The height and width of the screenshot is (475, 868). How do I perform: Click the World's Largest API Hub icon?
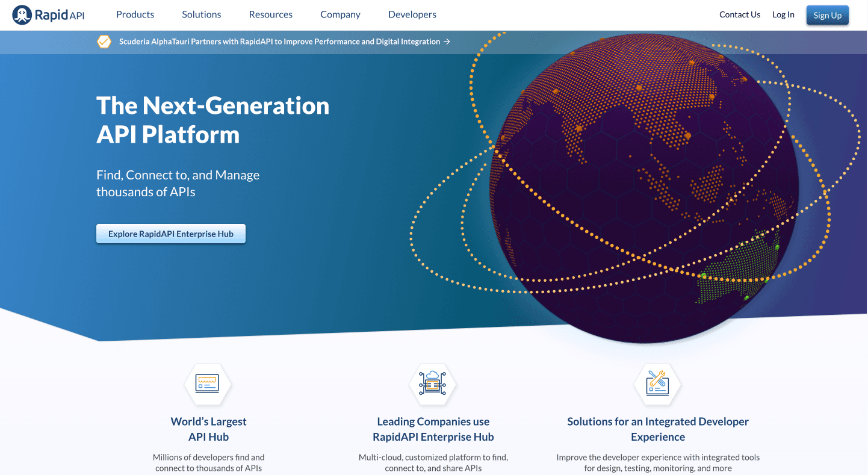208,384
